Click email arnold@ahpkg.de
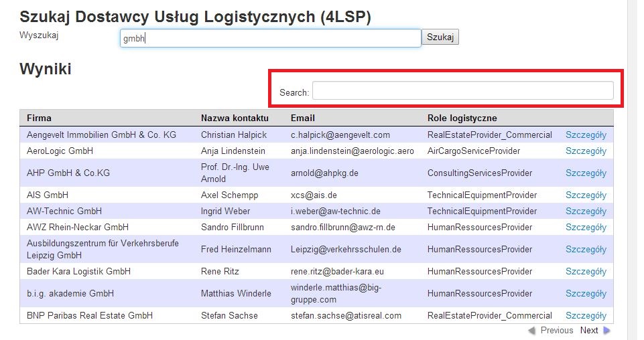This screenshot has width=644, height=340. click(324, 173)
